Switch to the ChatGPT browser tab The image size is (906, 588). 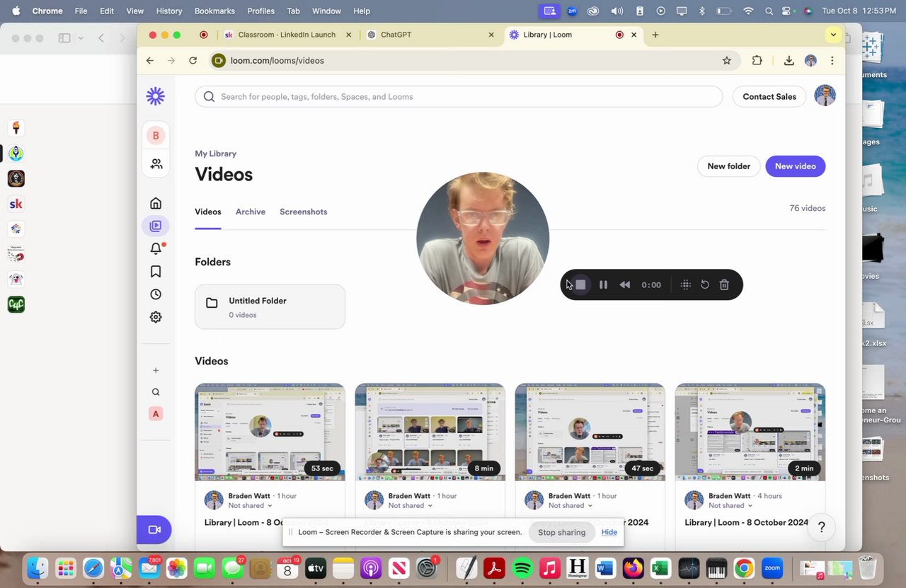pyautogui.click(x=430, y=35)
